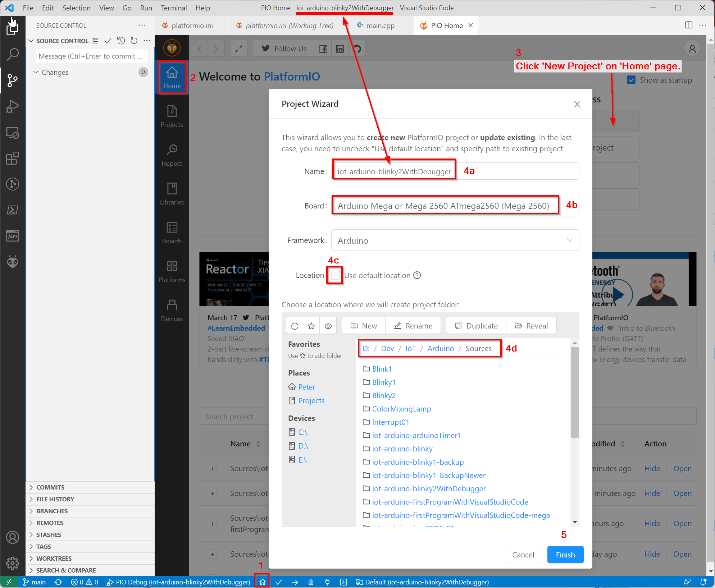Expand the TAGS section
This screenshot has height=588, width=715.
90,546
